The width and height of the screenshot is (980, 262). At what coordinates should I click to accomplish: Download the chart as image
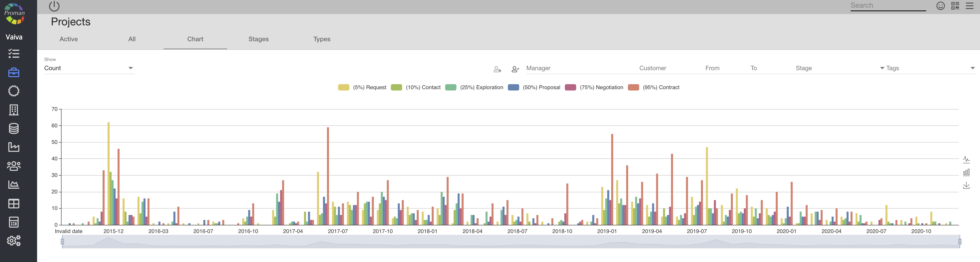click(x=966, y=186)
